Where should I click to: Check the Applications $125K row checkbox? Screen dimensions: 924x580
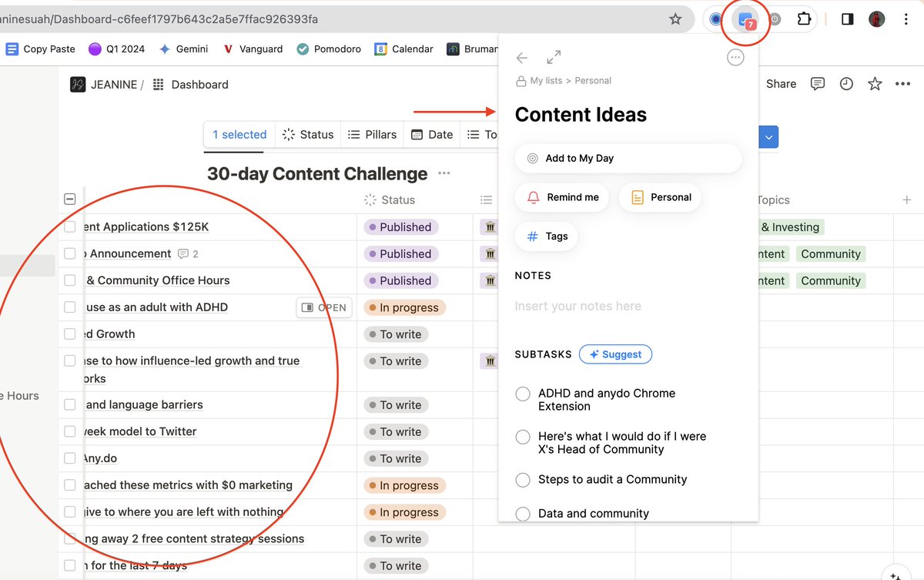pyautogui.click(x=70, y=226)
